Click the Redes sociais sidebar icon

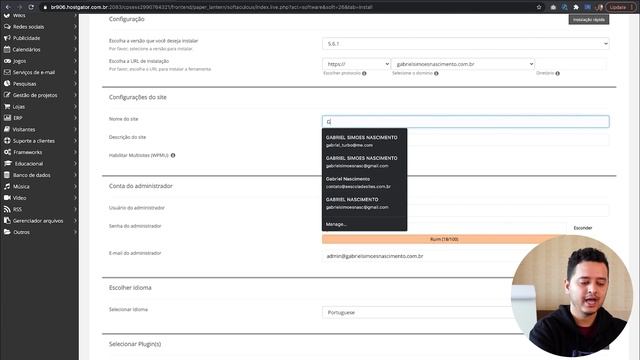coord(7,27)
